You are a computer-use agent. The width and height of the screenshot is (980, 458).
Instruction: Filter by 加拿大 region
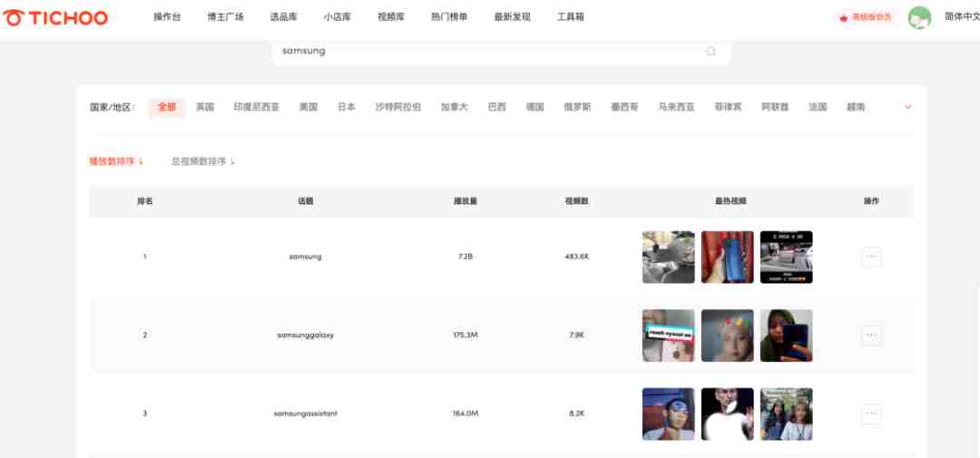pyautogui.click(x=455, y=107)
